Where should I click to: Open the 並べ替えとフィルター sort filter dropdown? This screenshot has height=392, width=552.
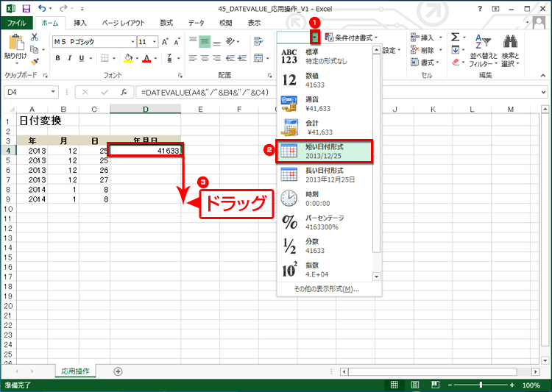pos(484,50)
